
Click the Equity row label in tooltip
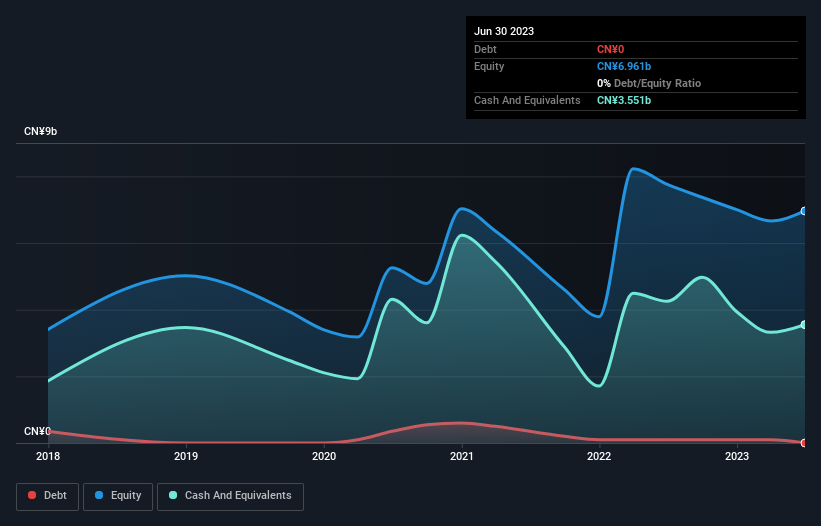489,66
